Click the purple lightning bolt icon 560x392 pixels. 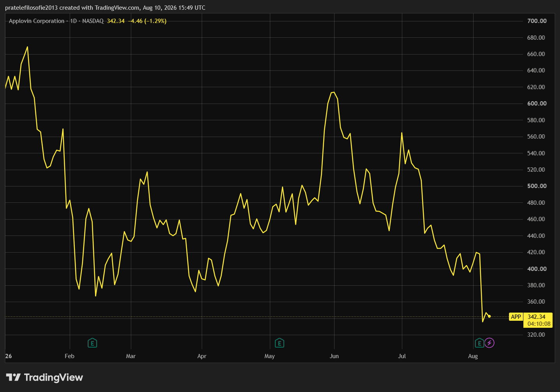click(490, 343)
